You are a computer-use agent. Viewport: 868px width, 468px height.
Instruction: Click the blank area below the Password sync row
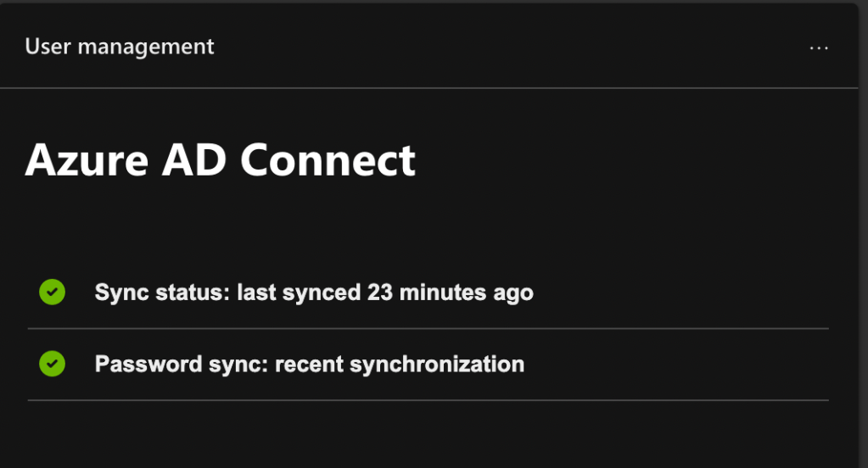coord(424,434)
